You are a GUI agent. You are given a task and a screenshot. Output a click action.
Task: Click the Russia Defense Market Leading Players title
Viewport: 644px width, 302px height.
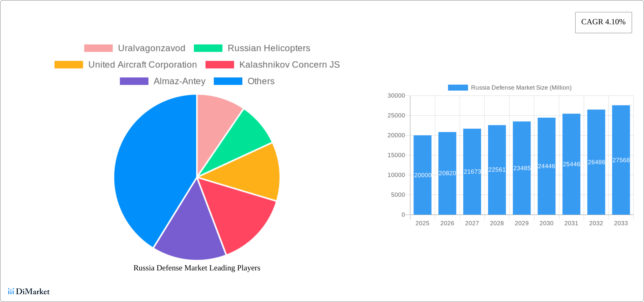(x=197, y=268)
